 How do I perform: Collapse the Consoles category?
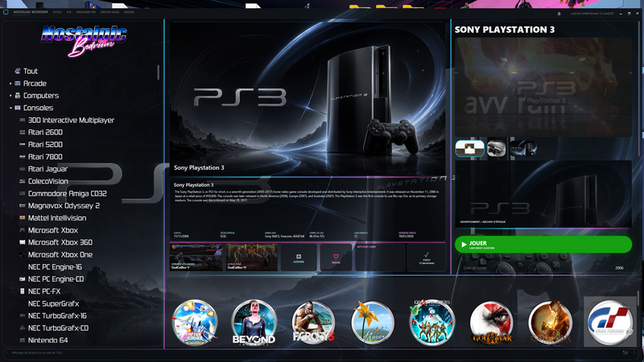pyautogui.click(x=10, y=108)
